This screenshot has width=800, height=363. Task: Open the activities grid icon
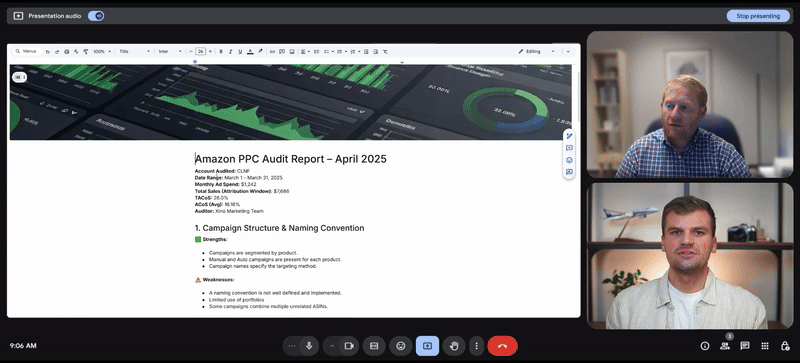[x=765, y=346]
